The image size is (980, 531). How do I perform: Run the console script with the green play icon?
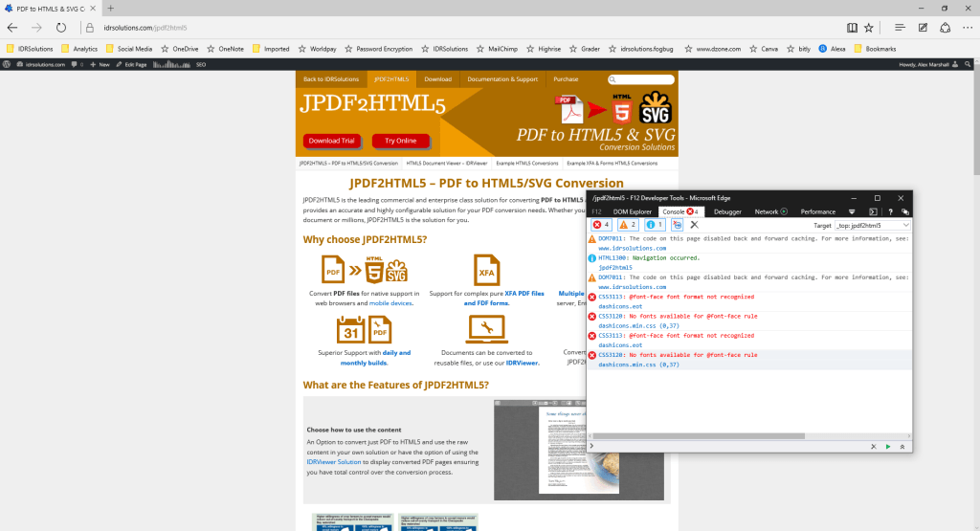(887, 447)
